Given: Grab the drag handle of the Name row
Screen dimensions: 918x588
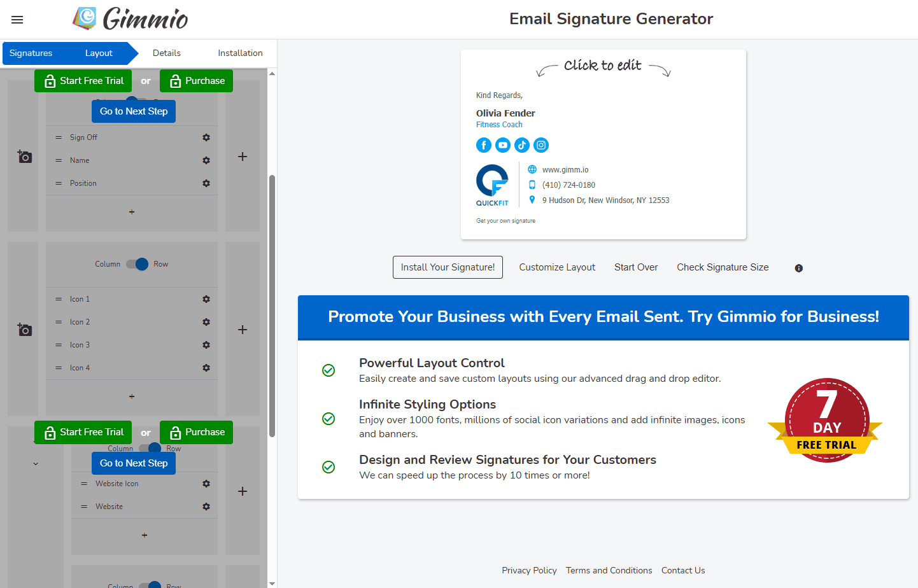Looking at the screenshot, I should pos(59,160).
